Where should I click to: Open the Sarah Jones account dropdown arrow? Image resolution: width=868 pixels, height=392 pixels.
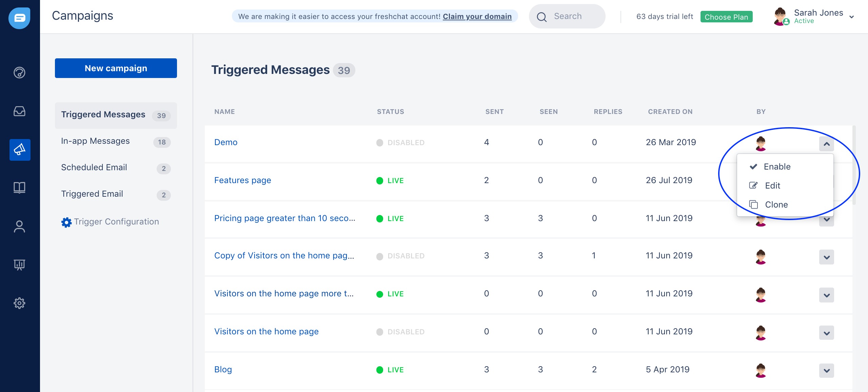[x=851, y=17]
